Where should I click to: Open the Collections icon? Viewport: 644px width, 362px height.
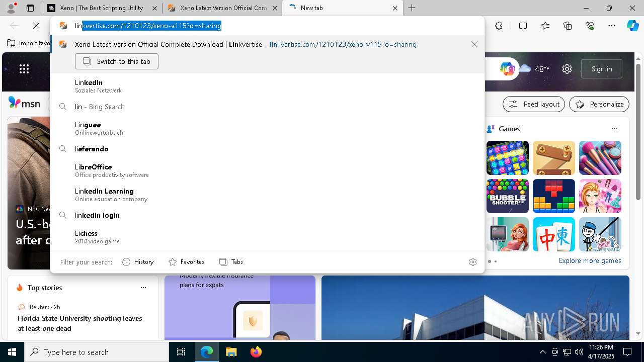568,26
